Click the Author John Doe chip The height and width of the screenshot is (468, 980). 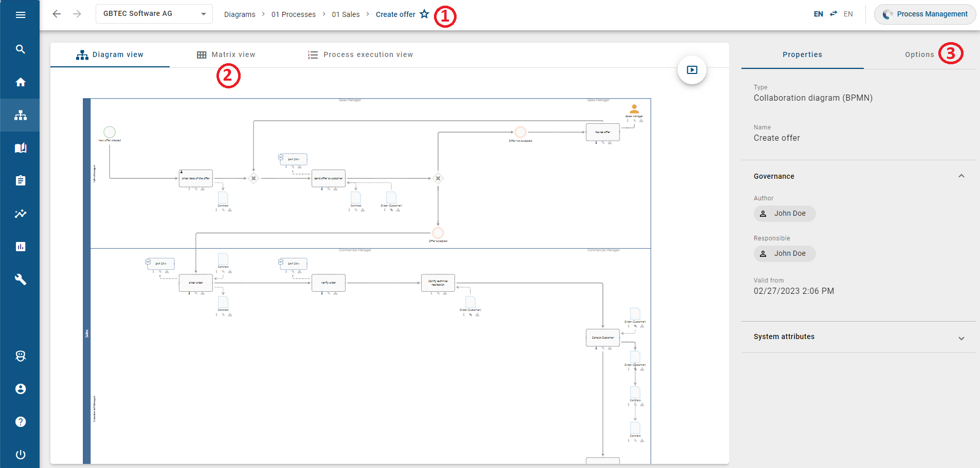click(785, 214)
